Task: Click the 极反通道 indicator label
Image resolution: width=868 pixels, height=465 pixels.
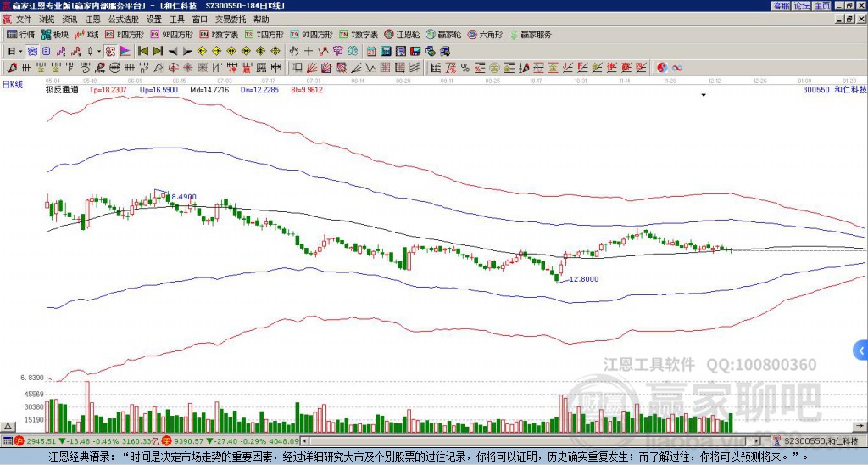Action: (x=61, y=89)
